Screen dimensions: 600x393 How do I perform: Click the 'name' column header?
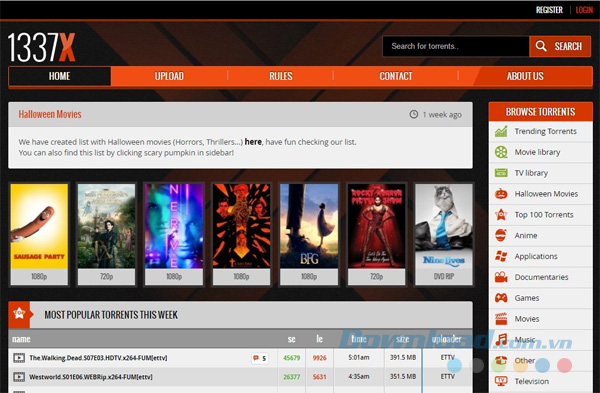[21, 339]
